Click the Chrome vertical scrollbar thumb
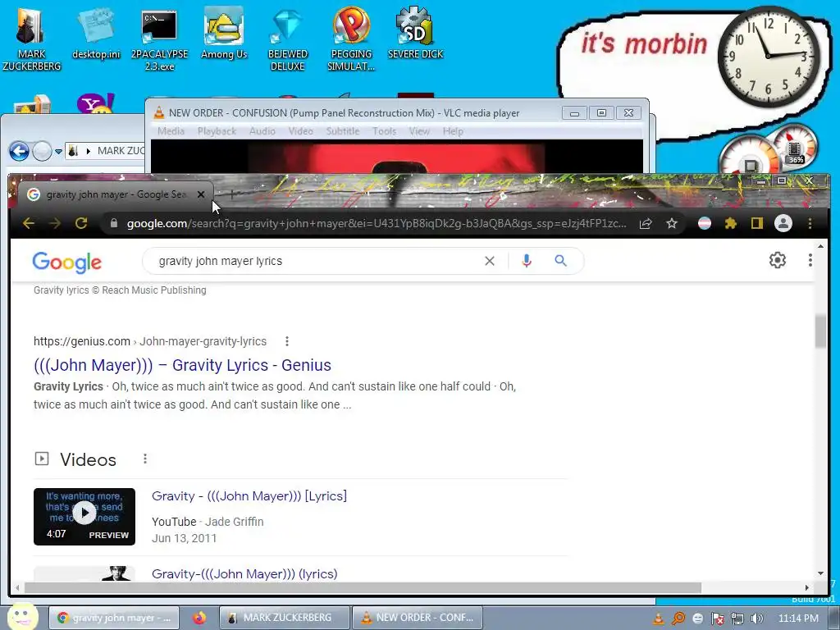This screenshot has width=840, height=630. pos(820,331)
